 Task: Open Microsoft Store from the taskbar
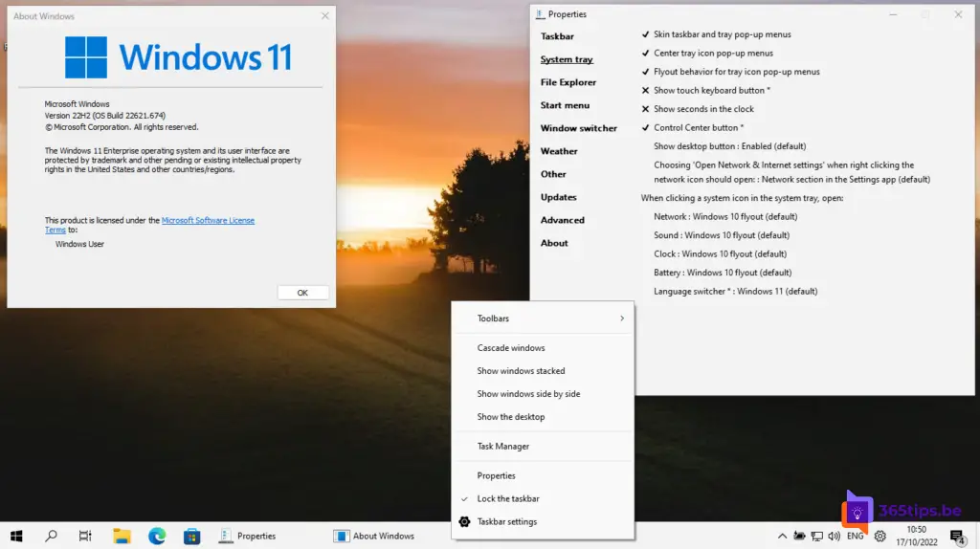click(191, 536)
